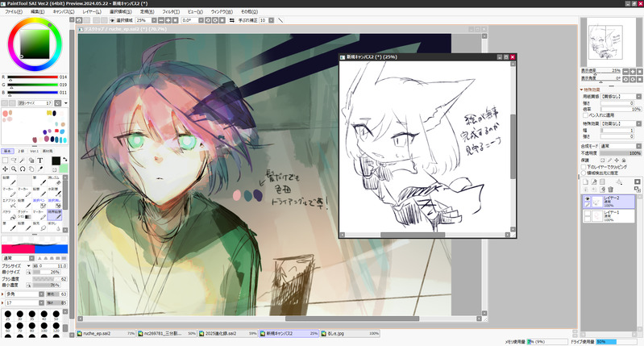
Task: Choose the 選択消し selection eraser preset
Action: click(55, 203)
